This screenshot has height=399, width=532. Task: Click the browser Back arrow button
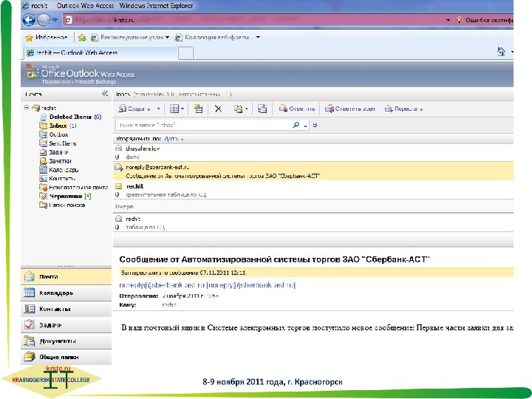tap(29, 20)
